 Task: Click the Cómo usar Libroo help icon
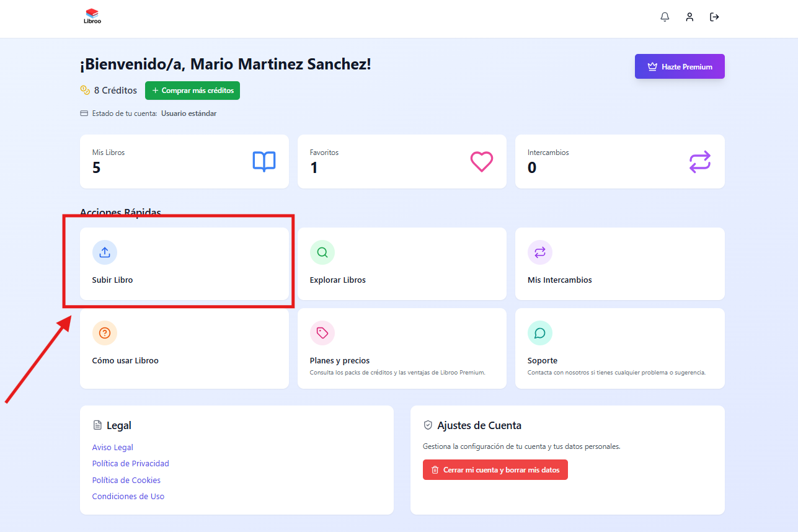point(105,333)
